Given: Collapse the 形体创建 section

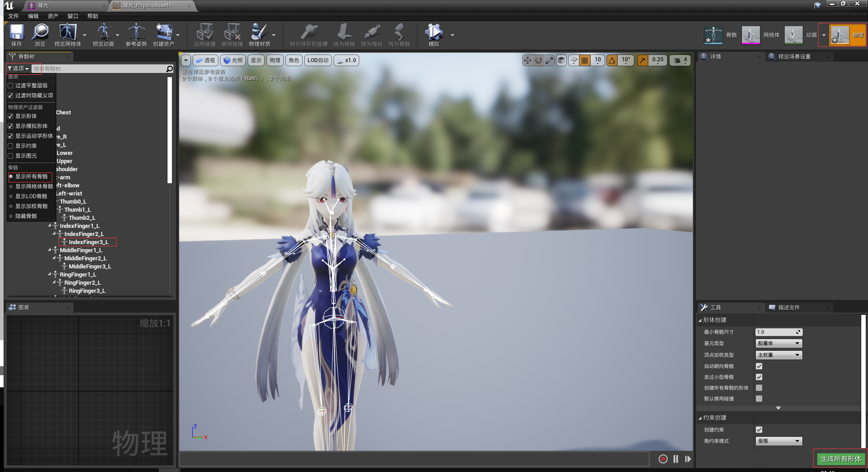Looking at the screenshot, I should (x=700, y=320).
